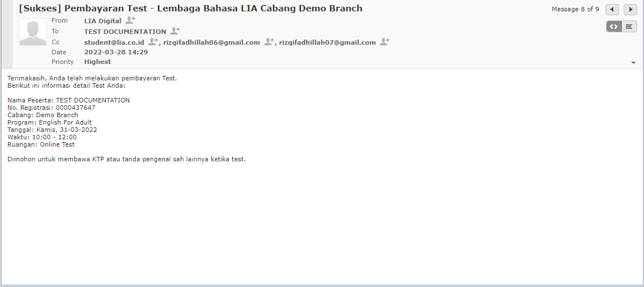Open the rizqifadhillah06@gmail.com Cc address
Screen dimensions: 644x287
pyautogui.click(x=211, y=42)
